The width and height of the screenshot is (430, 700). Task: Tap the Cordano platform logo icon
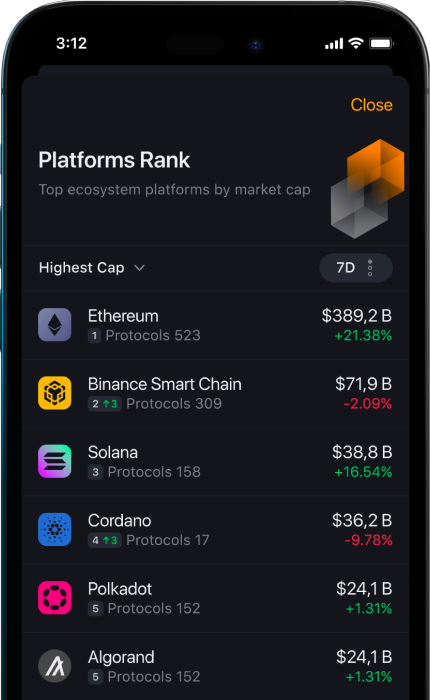point(54,529)
